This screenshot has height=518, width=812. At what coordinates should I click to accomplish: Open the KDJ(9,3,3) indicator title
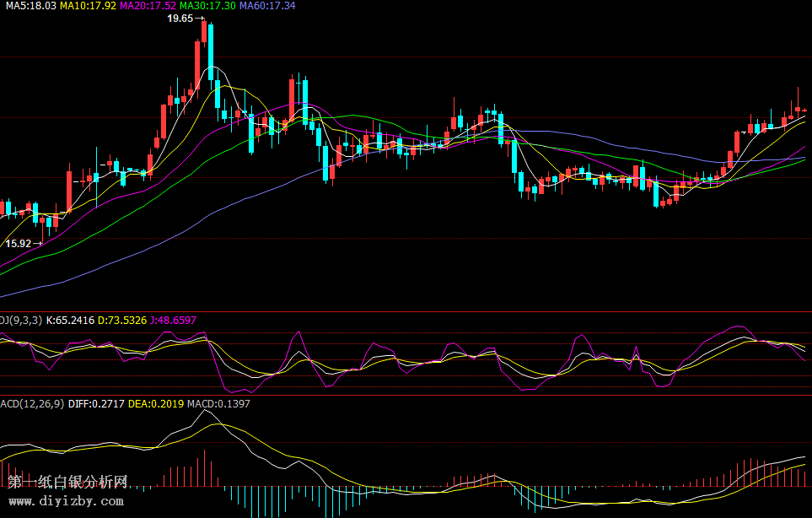19,321
